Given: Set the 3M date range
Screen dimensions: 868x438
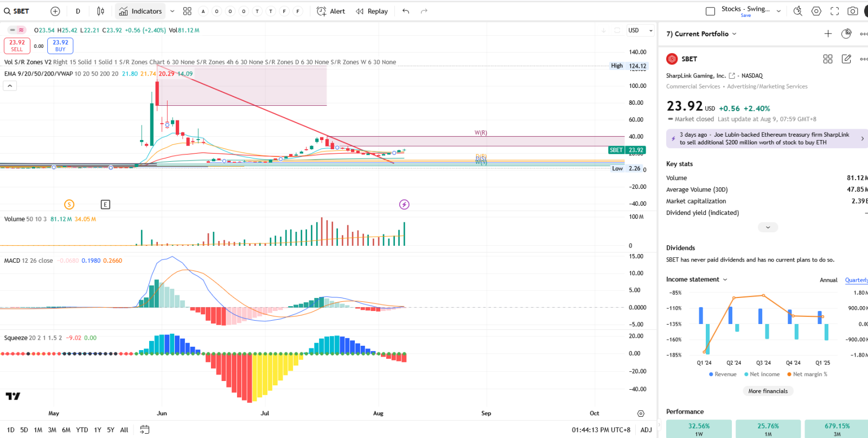Looking at the screenshot, I should pyautogui.click(x=52, y=430).
